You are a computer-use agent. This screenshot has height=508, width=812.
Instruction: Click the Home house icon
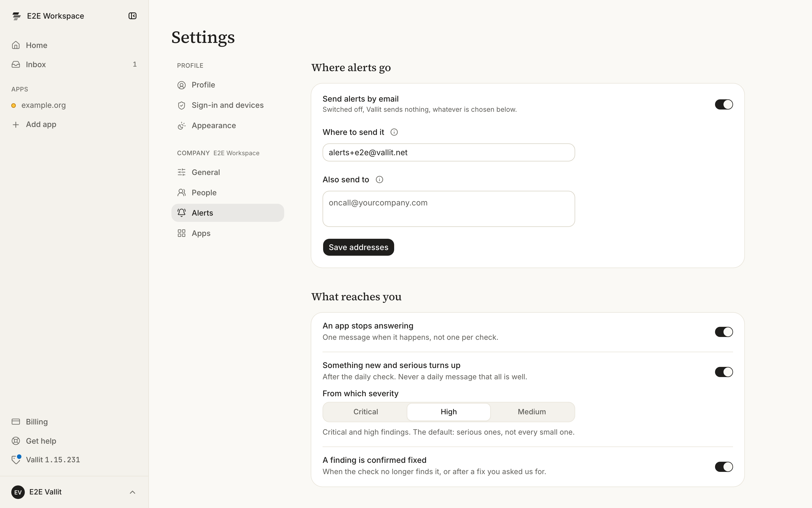tap(16, 45)
